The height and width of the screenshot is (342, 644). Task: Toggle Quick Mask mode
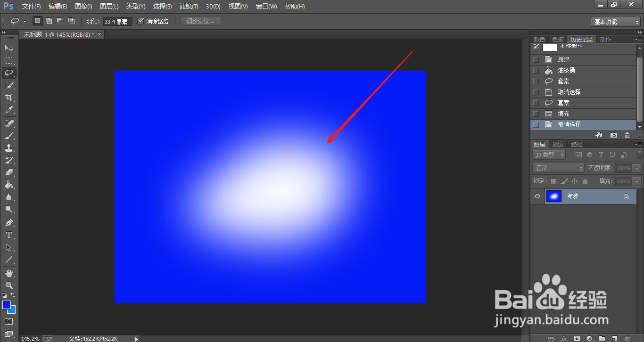[9, 321]
